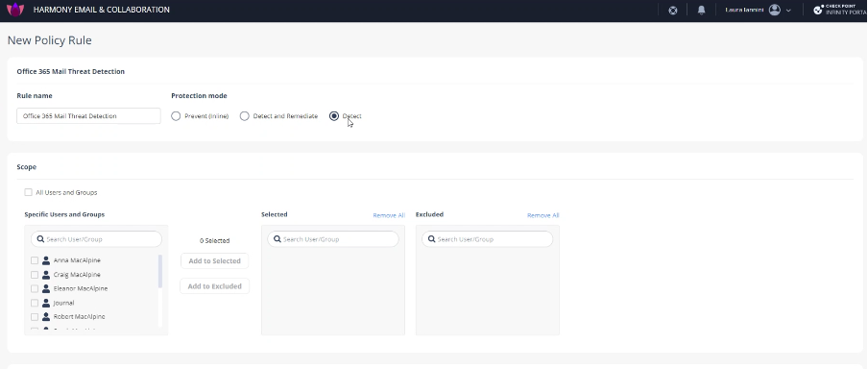Screen dimensions: 868x369
Task: Click the user icon beside Journal
Action: pos(46,303)
